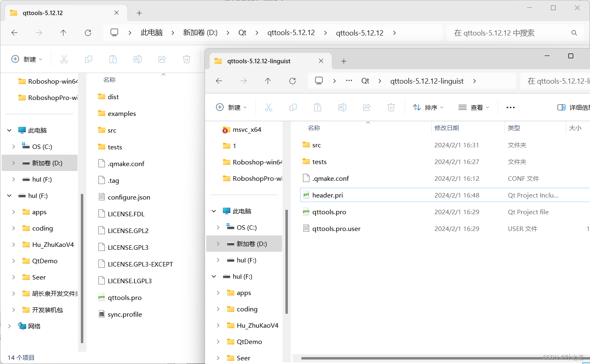
Task: Click 此电脑 breadcrumb in rear address bar
Action: point(152,33)
